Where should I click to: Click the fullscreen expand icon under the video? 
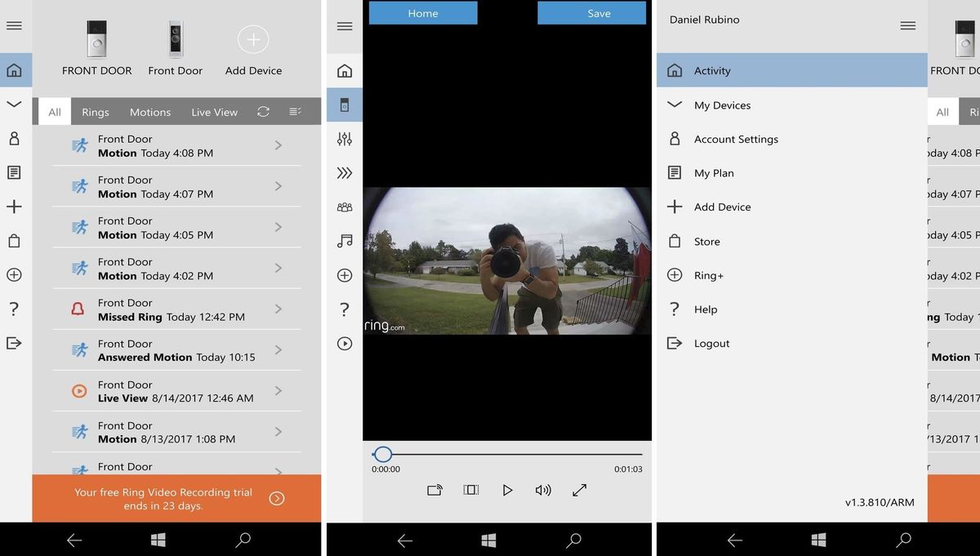(x=580, y=490)
